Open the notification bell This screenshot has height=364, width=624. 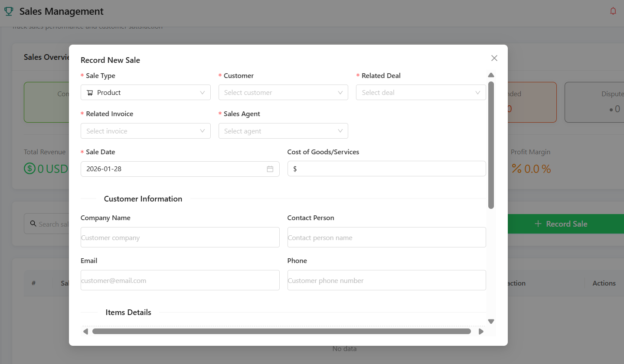613,11
